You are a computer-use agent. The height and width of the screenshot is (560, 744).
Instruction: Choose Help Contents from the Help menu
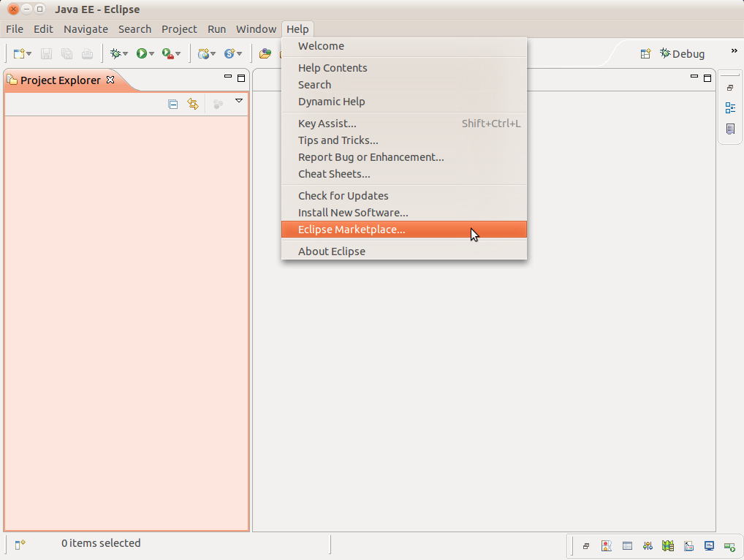click(x=403, y=68)
